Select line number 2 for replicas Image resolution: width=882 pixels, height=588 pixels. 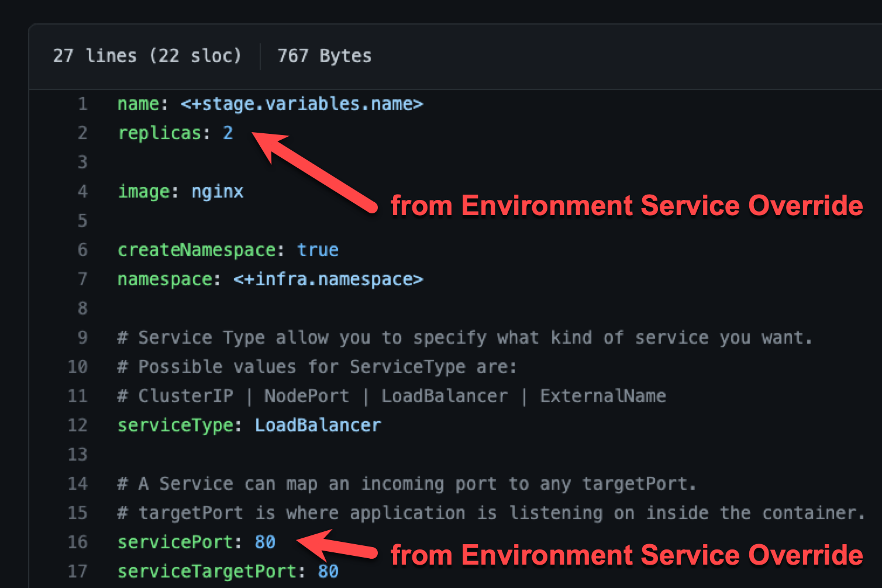(82, 133)
